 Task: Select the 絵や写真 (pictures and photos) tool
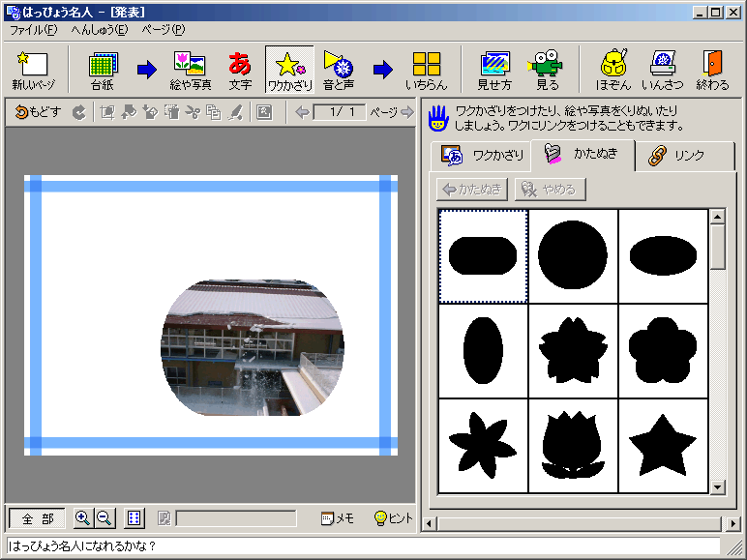click(190, 71)
